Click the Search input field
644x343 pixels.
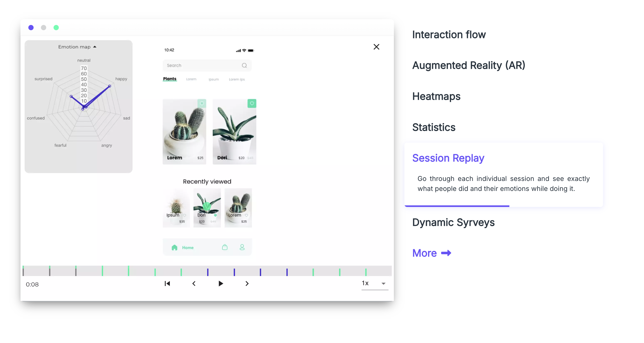(207, 65)
